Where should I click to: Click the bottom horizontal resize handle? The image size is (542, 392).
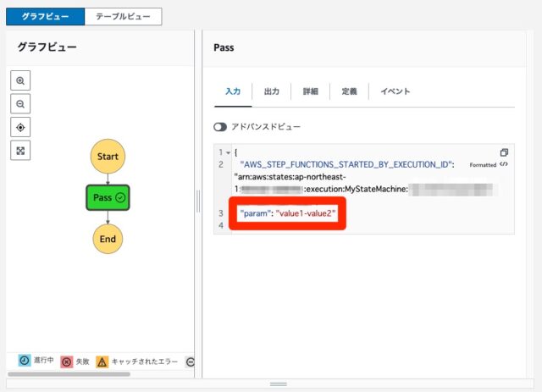(x=279, y=384)
